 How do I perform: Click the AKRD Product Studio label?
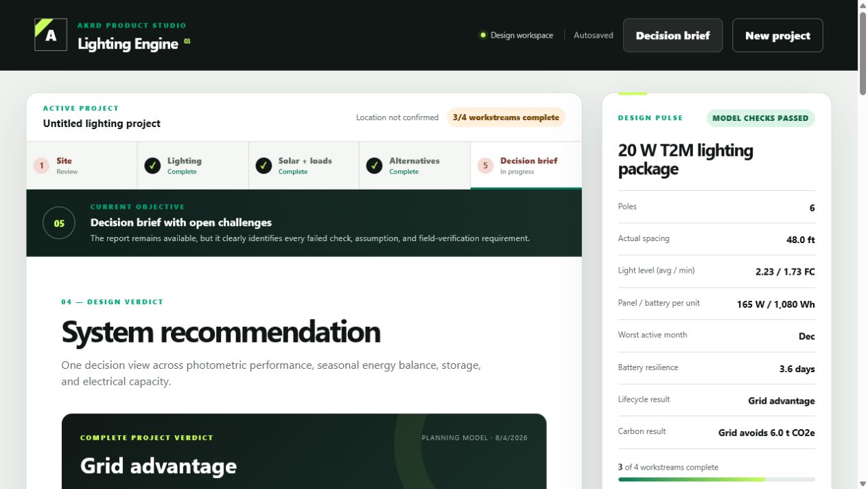[x=132, y=25]
